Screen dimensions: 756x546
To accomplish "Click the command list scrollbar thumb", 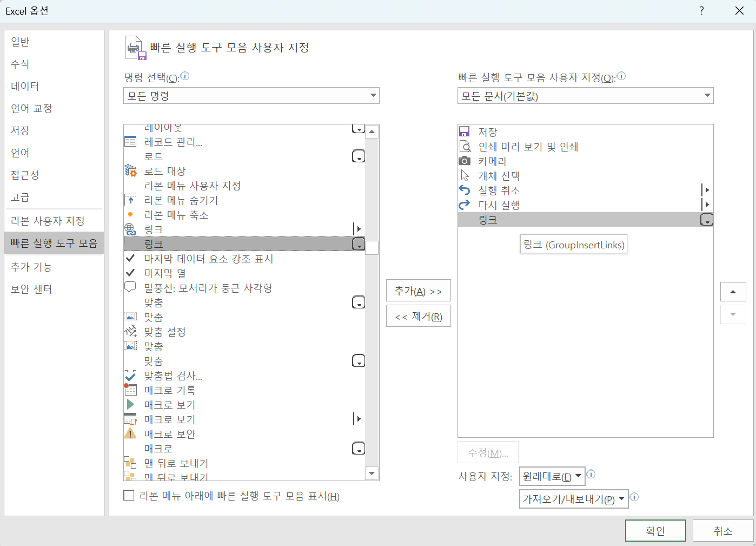I will click(372, 247).
